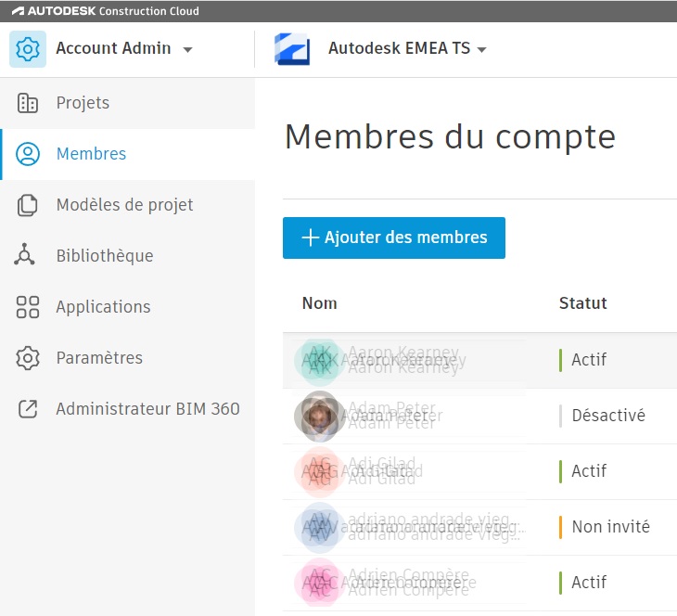Open Modèles de projet in sidebar
Screen dimensions: 677x616
point(127,205)
